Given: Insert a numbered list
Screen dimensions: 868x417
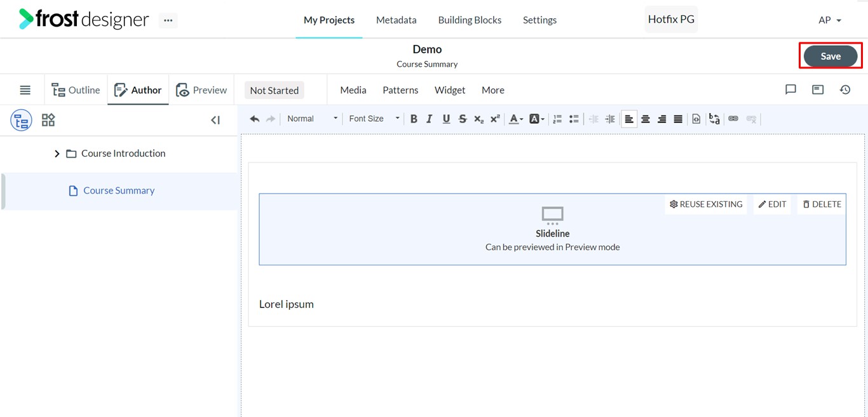Looking at the screenshot, I should coord(557,119).
